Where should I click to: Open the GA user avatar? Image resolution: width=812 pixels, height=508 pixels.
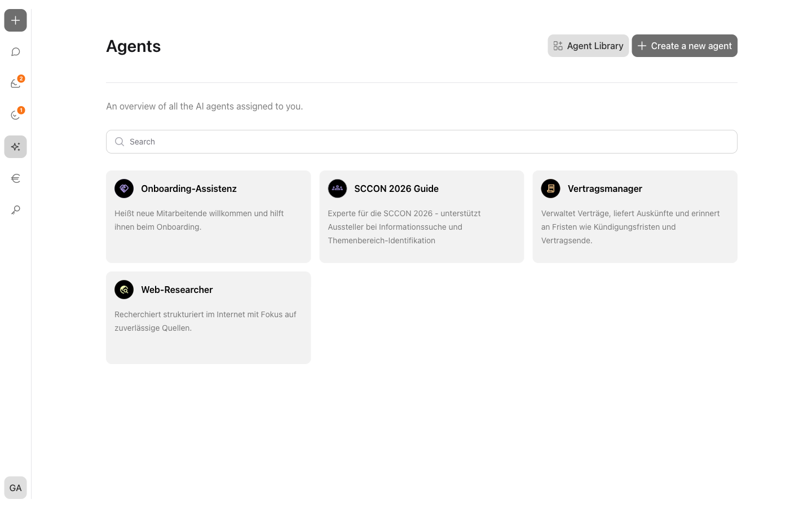pyautogui.click(x=15, y=488)
